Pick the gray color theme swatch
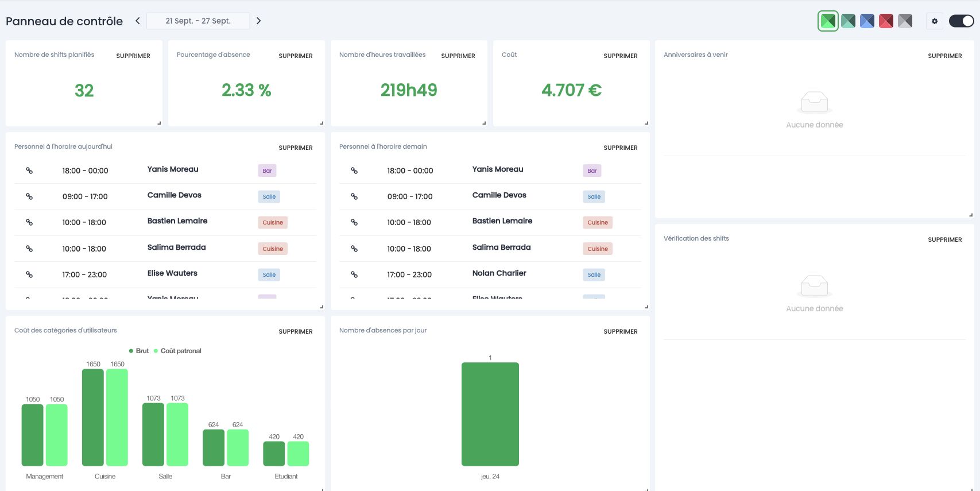This screenshot has height=491, width=980. 905,21
